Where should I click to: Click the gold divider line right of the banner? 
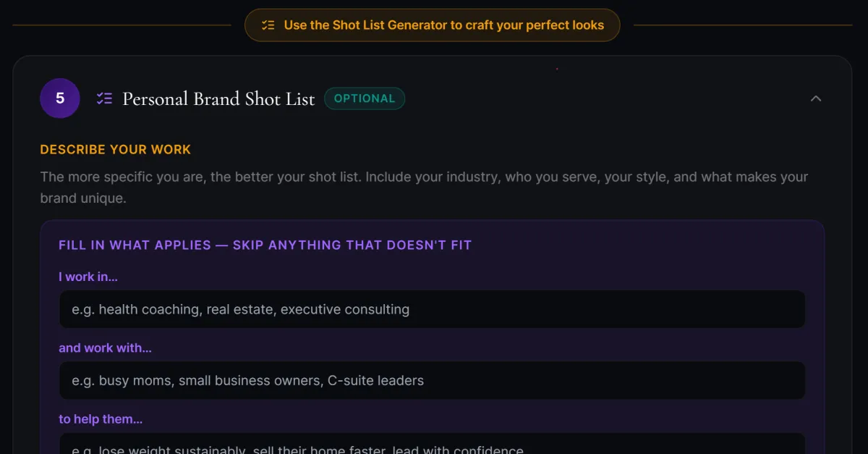(x=743, y=25)
